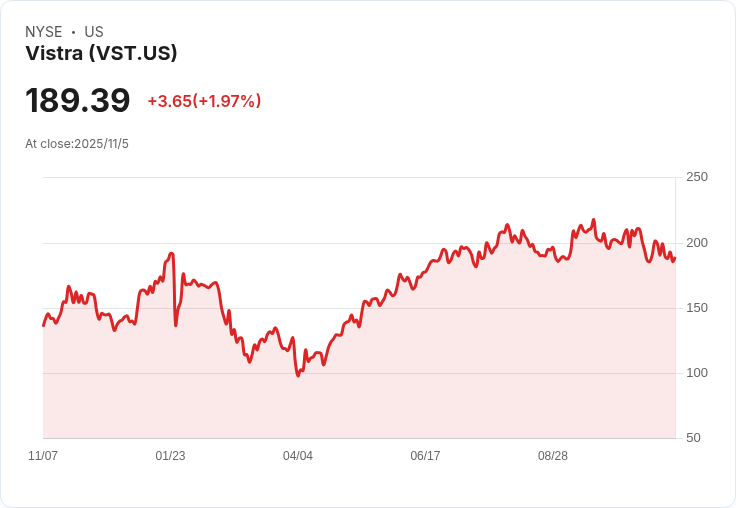Select the 189.39 current price value
This screenshot has height=508, width=736.
coord(78,101)
